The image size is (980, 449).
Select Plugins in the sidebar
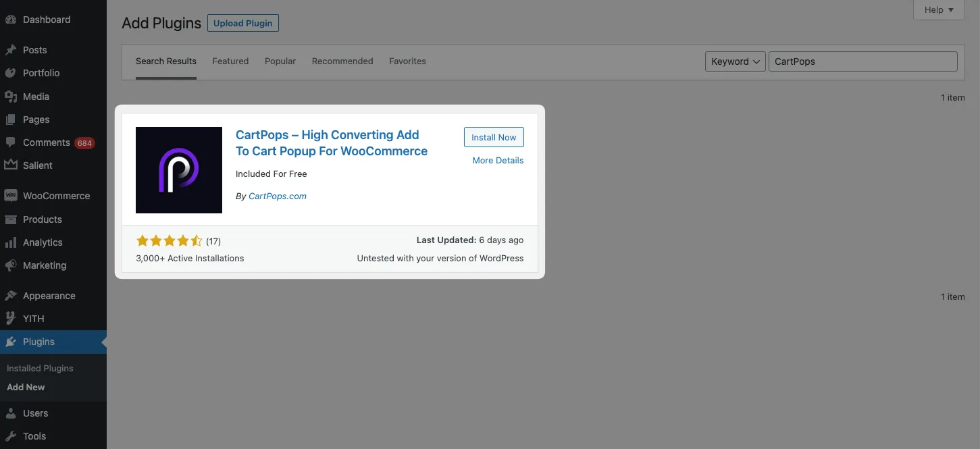click(x=53, y=342)
